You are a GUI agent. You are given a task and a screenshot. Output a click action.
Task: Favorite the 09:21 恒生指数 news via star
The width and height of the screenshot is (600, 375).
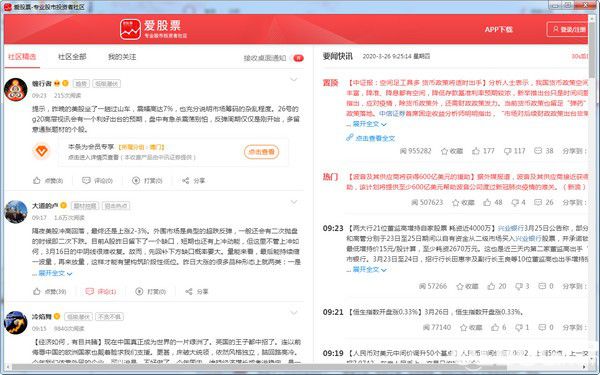coord(463,328)
